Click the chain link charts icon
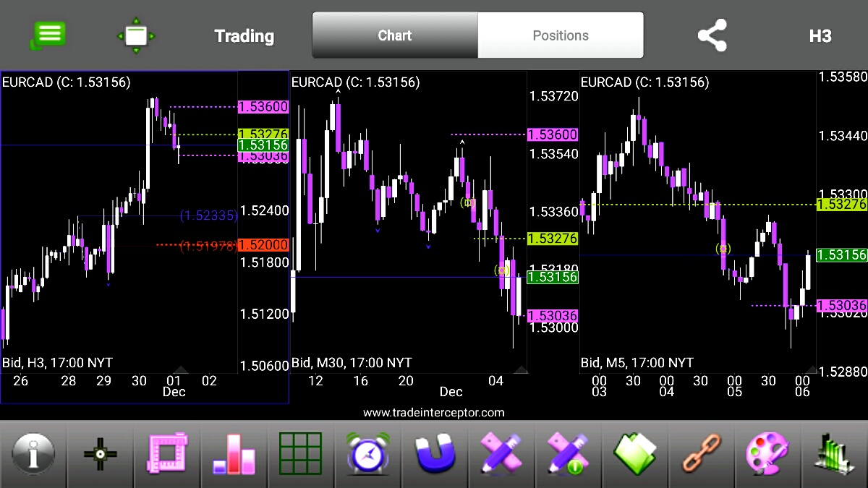Viewport: 868px width, 488px height. tap(702, 455)
